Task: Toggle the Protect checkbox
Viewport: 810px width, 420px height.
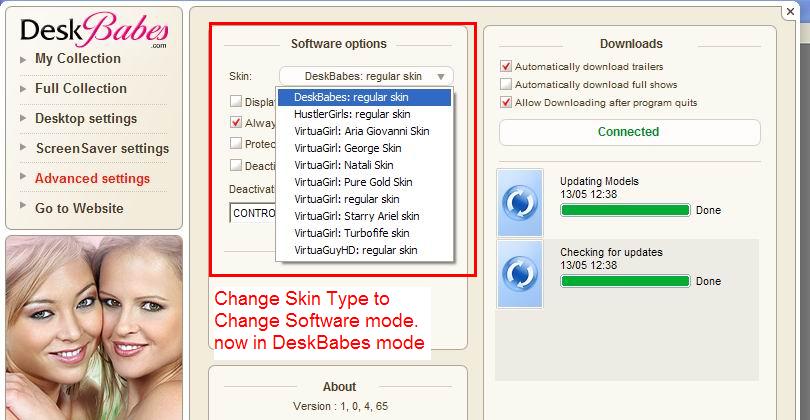Action: (236, 143)
